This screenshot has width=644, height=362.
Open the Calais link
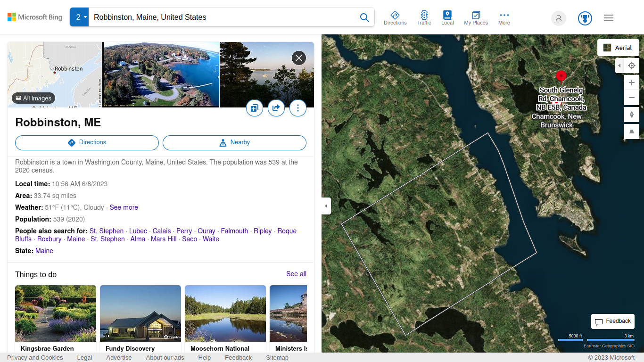coord(162,231)
